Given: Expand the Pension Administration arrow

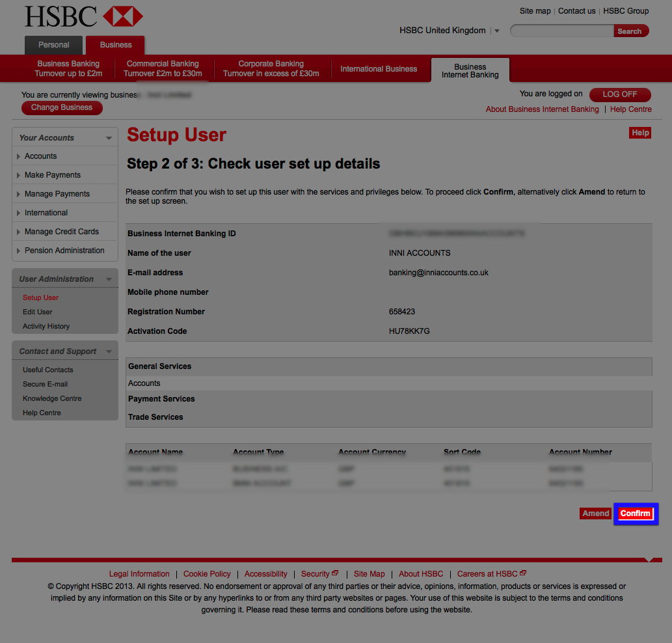Looking at the screenshot, I should (18, 251).
